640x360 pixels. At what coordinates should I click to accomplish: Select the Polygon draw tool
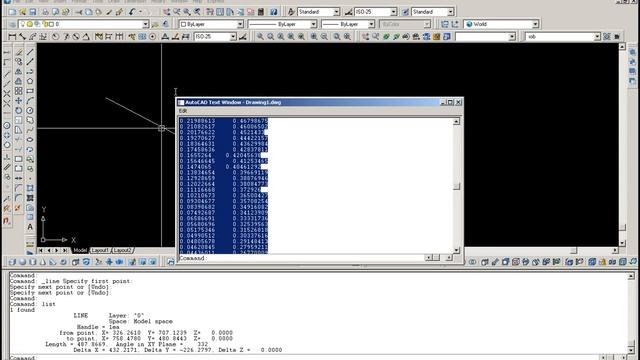[x=30, y=81]
